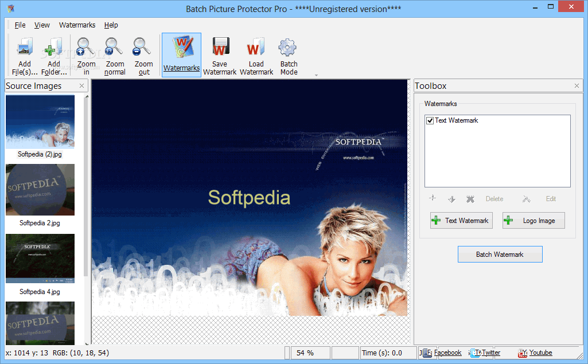Click the Delete label in Toolbox

coord(494,199)
